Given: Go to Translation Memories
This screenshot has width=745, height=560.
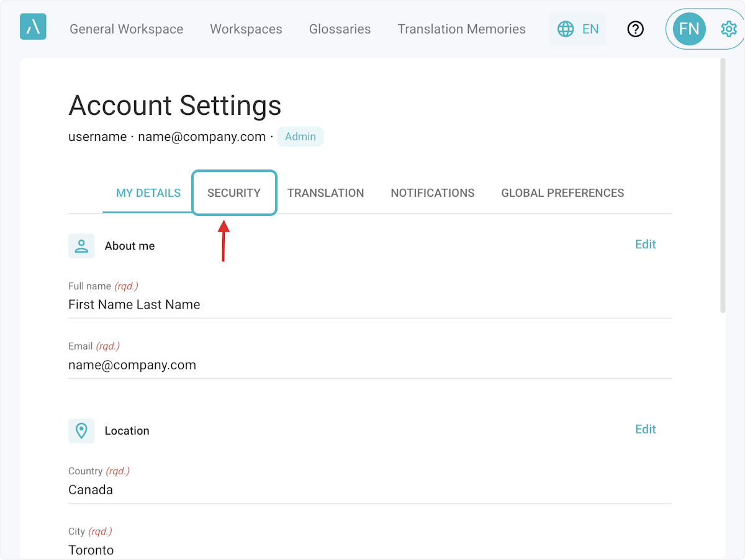Looking at the screenshot, I should 461,29.
